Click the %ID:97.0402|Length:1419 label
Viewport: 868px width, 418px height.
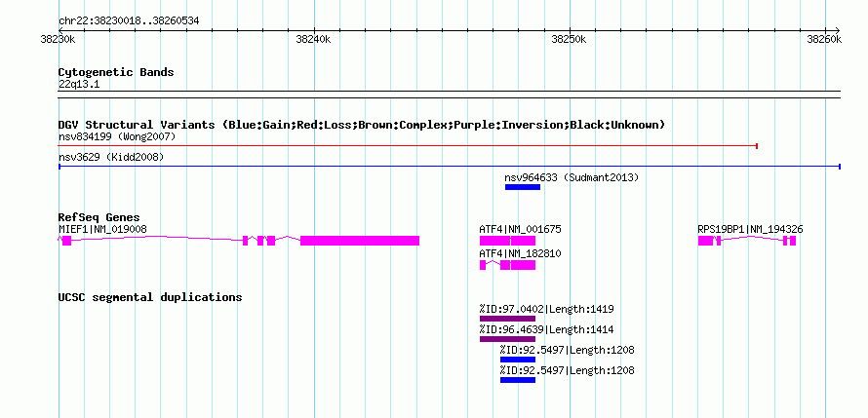tap(546, 309)
